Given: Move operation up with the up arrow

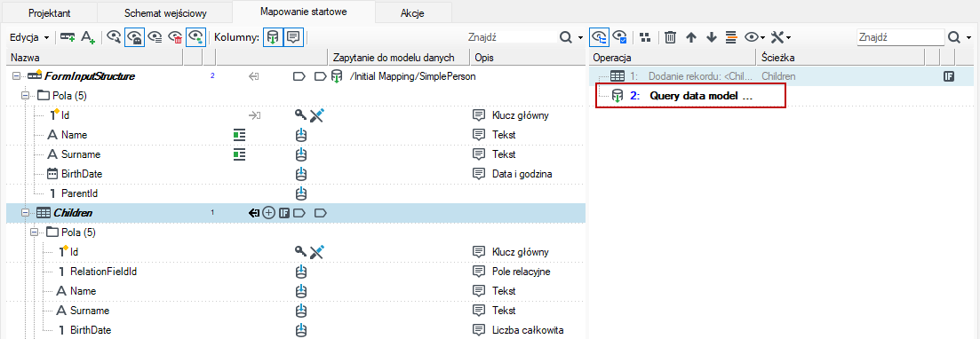Looking at the screenshot, I should [x=690, y=37].
